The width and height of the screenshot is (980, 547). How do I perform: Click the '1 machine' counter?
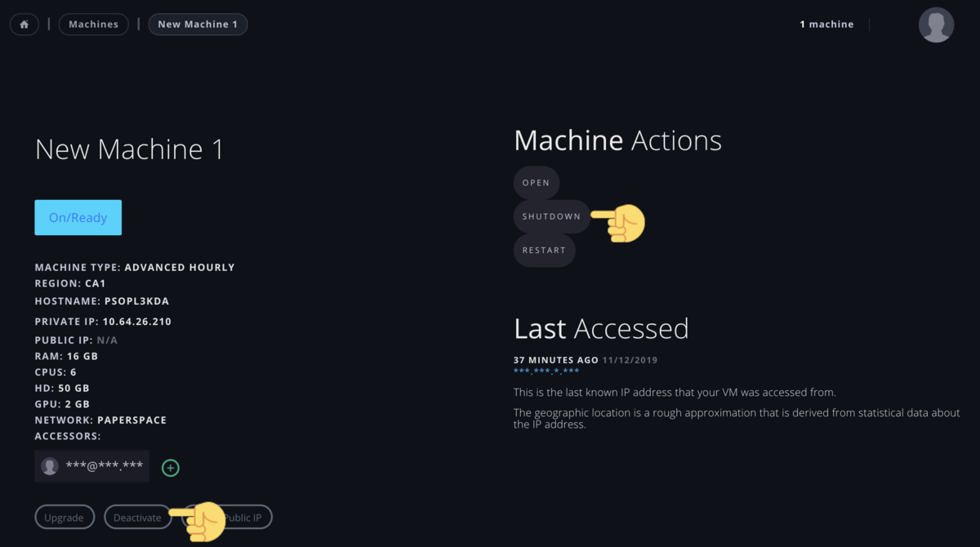tap(826, 24)
